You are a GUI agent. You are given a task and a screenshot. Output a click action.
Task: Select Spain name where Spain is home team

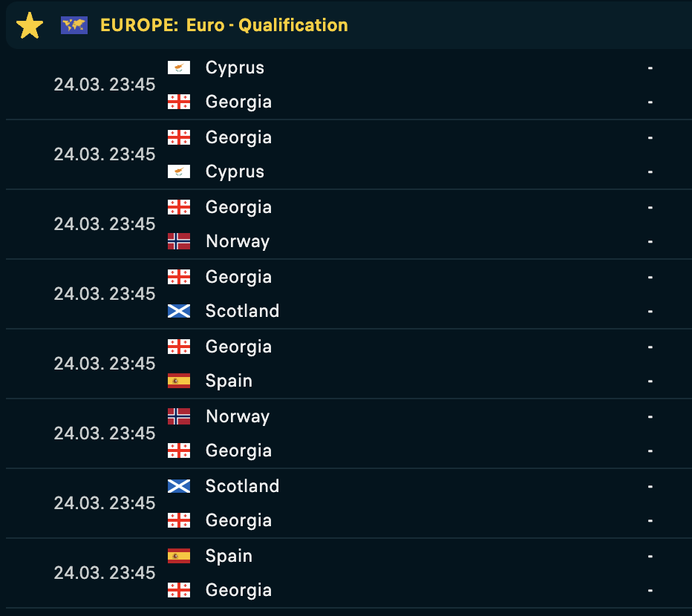229,556
